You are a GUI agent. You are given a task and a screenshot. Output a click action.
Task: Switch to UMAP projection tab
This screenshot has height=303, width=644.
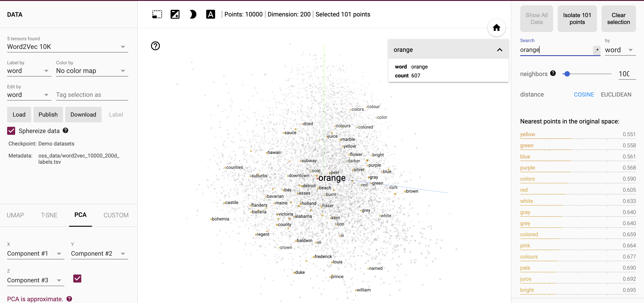16,215
